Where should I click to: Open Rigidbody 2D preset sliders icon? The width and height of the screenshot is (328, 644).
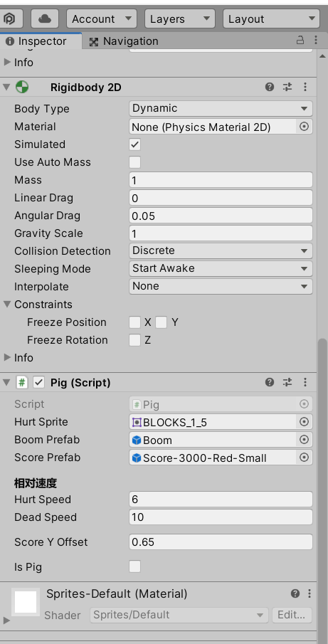[x=287, y=87]
